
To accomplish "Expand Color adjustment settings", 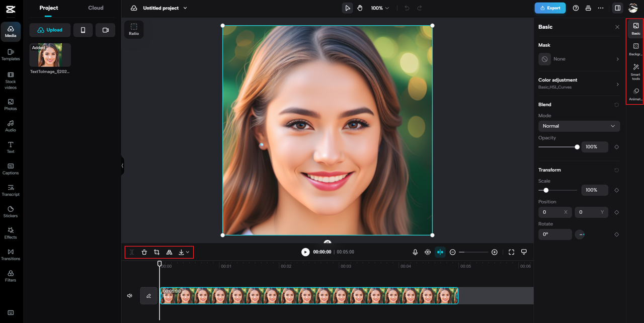I will coord(579,83).
